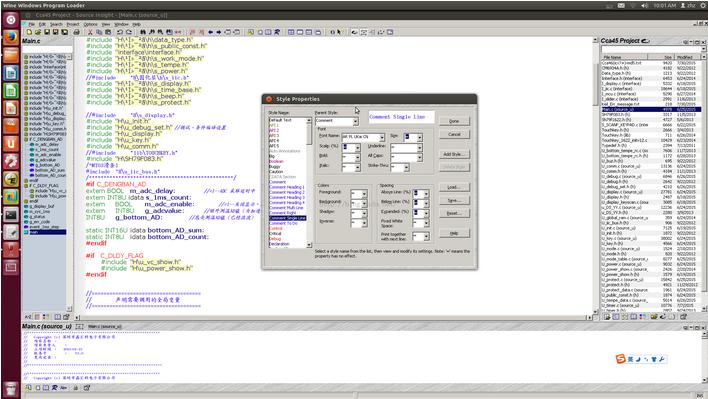
Task: Click the Help button in the dialog
Action: (x=454, y=233)
